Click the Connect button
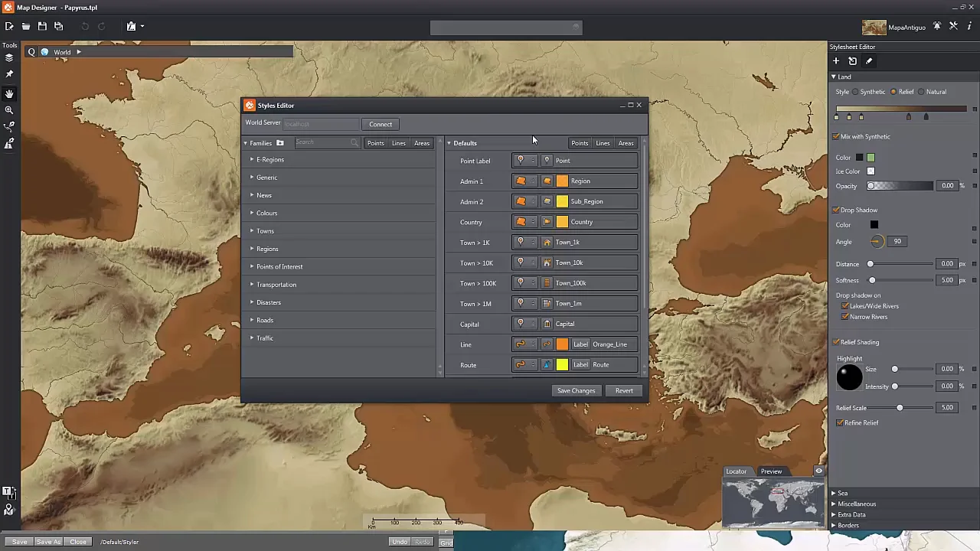Image resolution: width=980 pixels, height=551 pixels. pyautogui.click(x=381, y=124)
